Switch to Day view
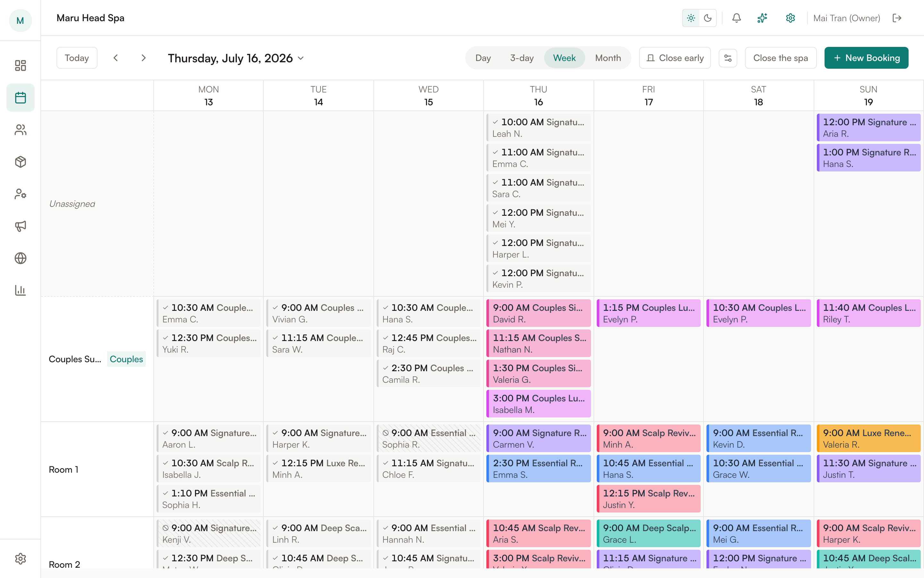Viewport: 924px width, 578px height. pos(483,58)
